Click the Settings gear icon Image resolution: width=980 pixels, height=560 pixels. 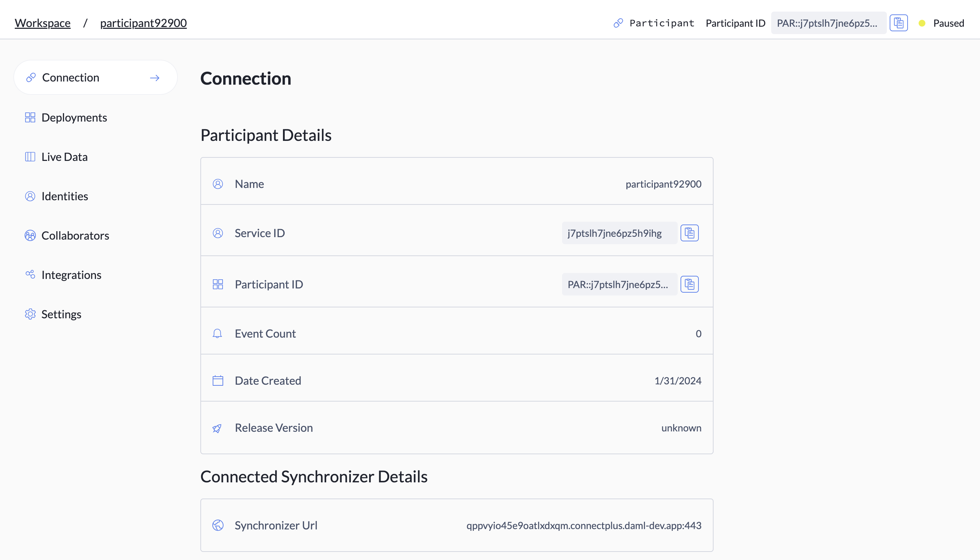[x=30, y=314]
